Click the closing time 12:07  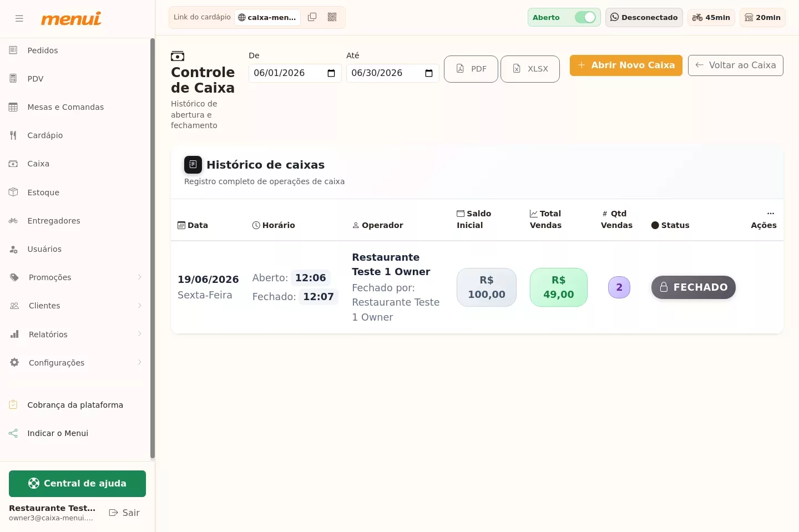tap(318, 297)
